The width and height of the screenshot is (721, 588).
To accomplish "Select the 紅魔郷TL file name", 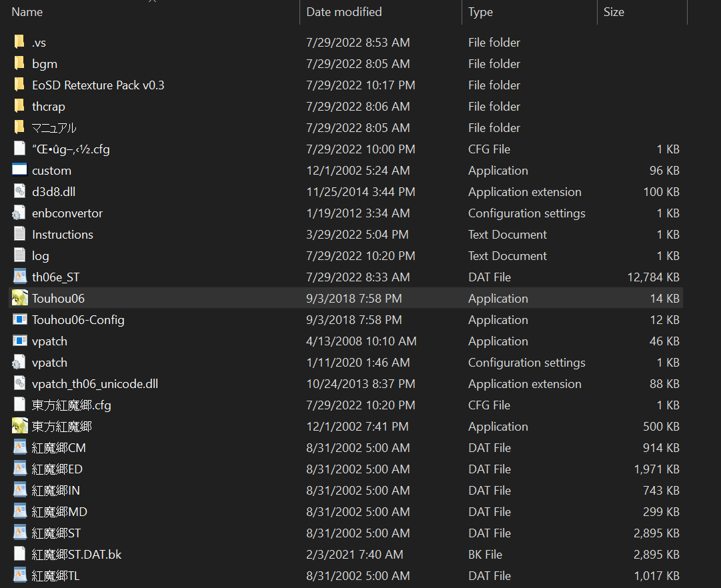I will (x=55, y=576).
